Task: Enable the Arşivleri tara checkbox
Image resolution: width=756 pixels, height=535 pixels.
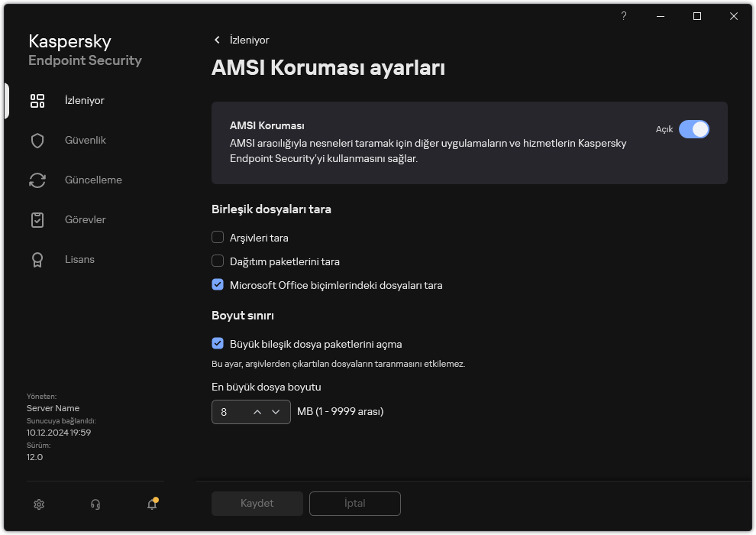Action: pos(217,238)
